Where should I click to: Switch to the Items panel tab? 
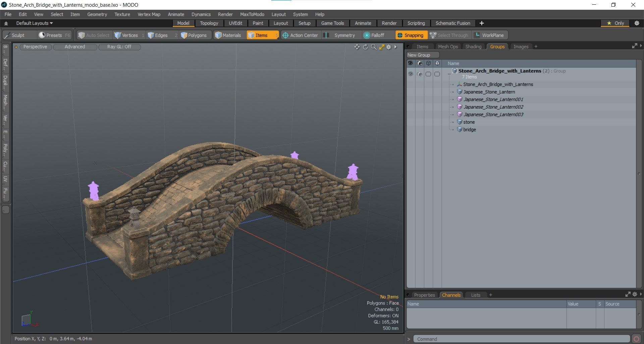click(422, 47)
